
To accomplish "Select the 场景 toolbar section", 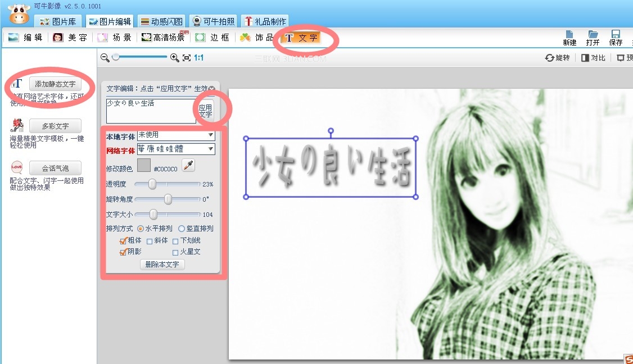I will pyautogui.click(x=114, y=38).
